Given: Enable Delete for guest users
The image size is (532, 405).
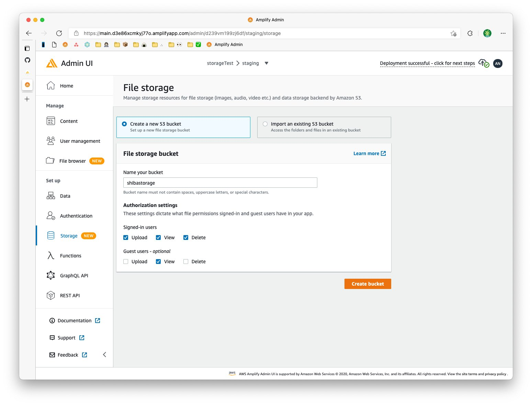Looking at the screenshot, I should [x=186, y=262].
